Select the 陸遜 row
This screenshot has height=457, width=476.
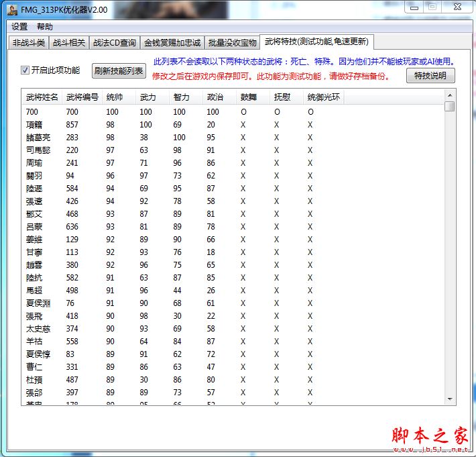point(233,189)
